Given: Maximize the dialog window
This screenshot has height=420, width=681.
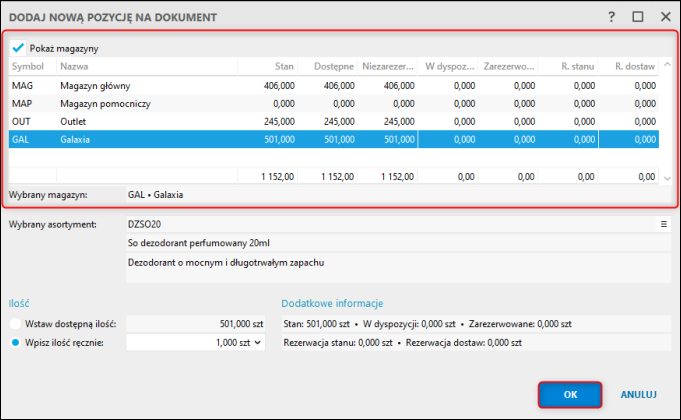Looking at the screenshot, I should 638,17.
